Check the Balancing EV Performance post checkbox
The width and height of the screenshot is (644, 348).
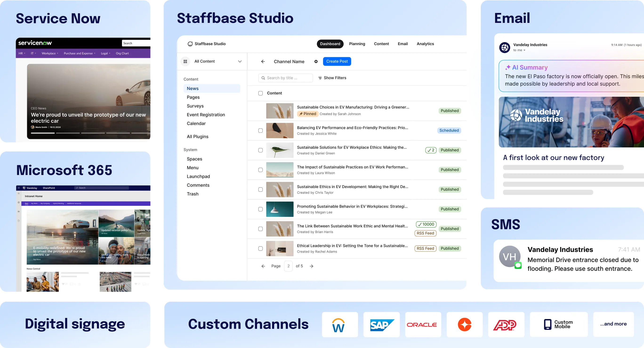[261, 130]
